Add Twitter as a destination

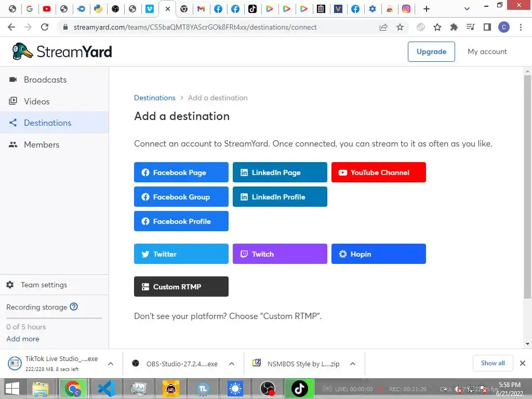181,254
